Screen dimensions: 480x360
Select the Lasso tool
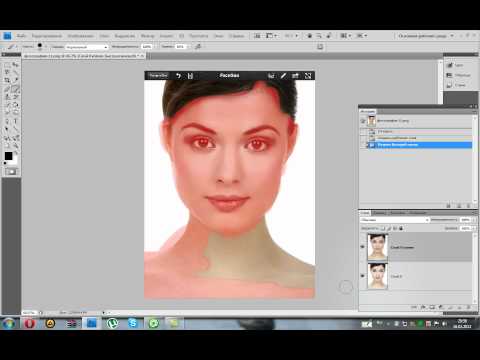[7, 72]
